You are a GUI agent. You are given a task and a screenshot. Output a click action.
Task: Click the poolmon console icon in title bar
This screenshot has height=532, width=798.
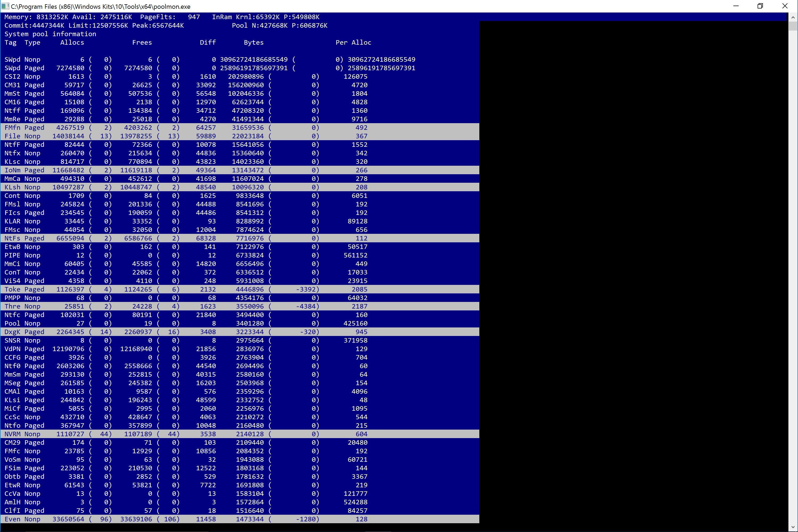point(5,6)
